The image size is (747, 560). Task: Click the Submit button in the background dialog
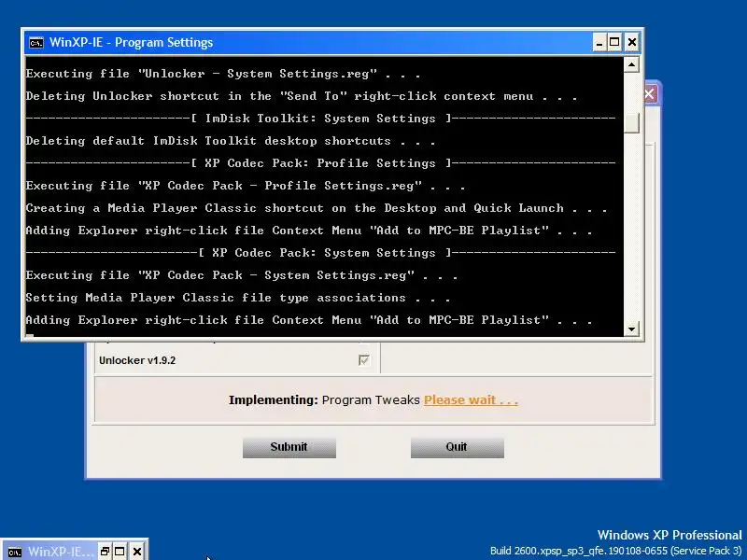tap(289, 447)
